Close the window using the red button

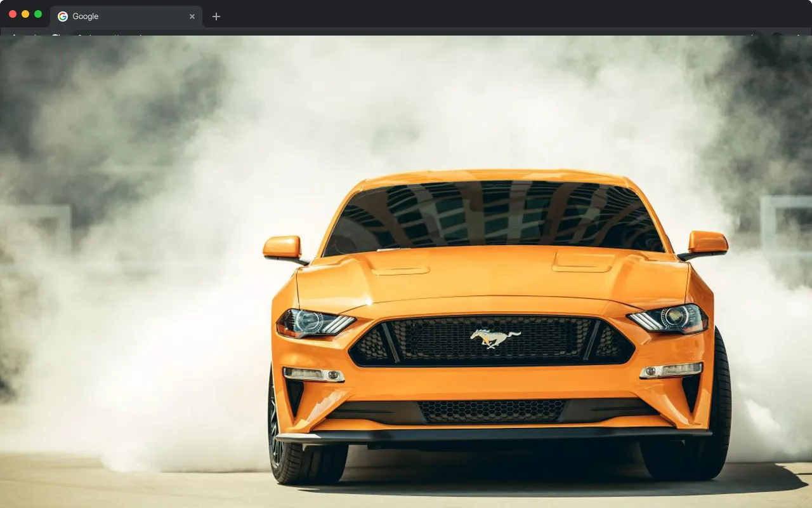[x=13, y=14]
